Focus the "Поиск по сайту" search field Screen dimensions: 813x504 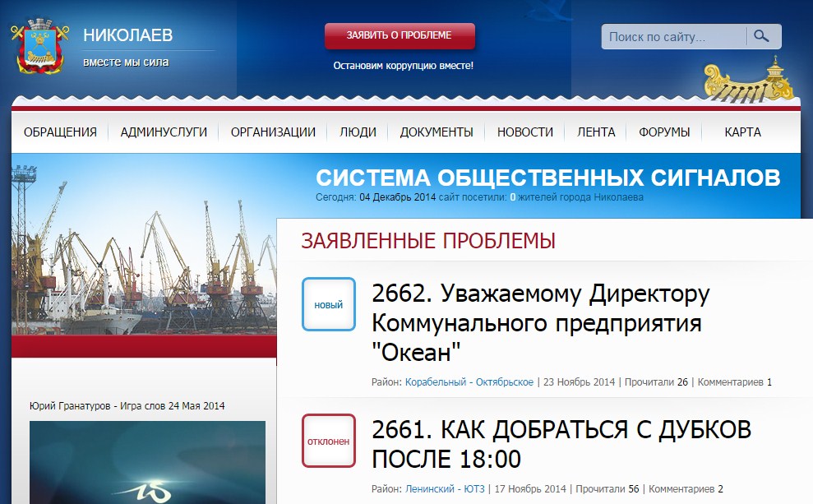coord(673,37)
